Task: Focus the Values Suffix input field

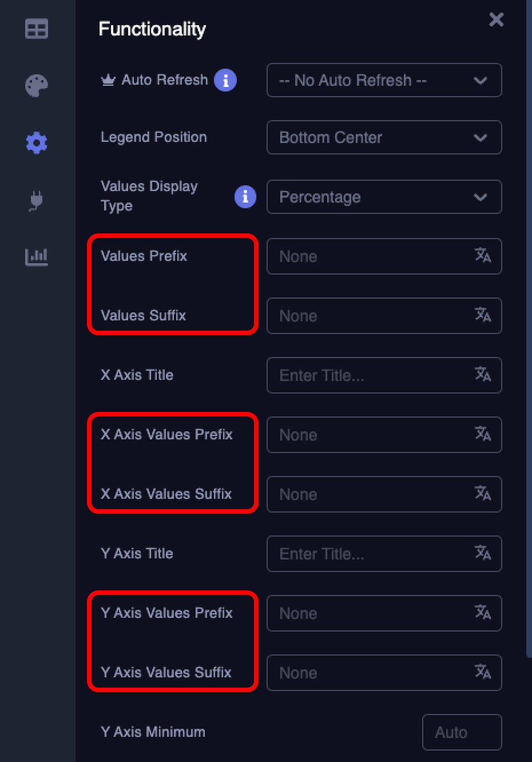Action: 384,316
